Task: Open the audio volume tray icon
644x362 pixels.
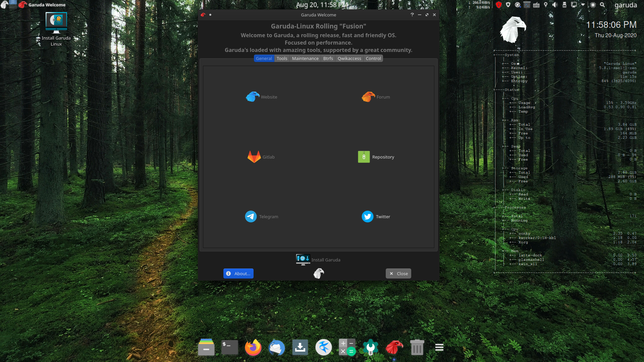Action: point(555,5)
